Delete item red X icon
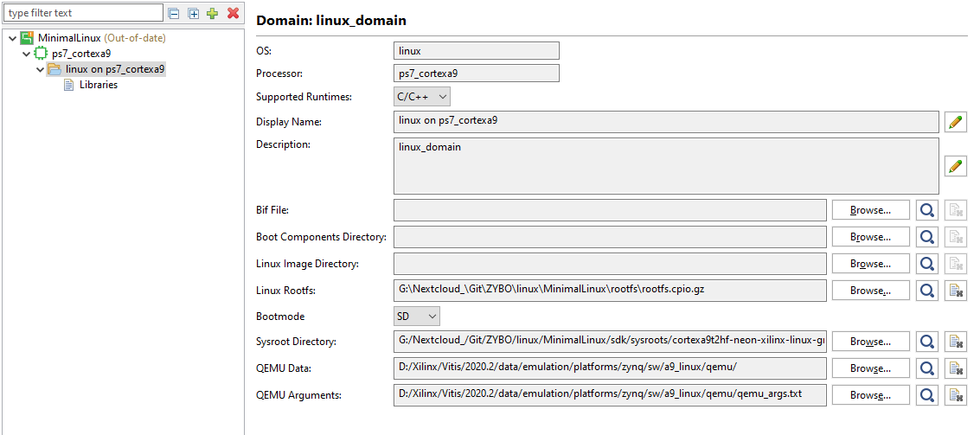 pos(234,13)
